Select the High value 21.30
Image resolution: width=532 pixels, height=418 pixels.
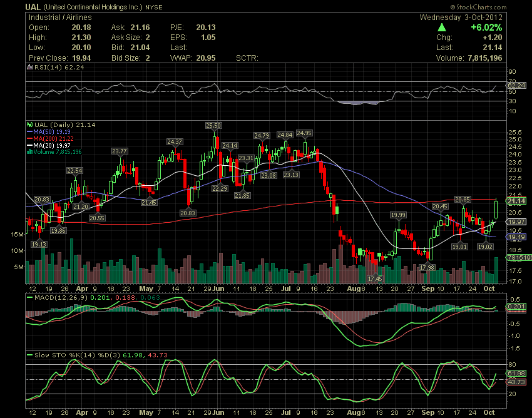coord(81,38)
